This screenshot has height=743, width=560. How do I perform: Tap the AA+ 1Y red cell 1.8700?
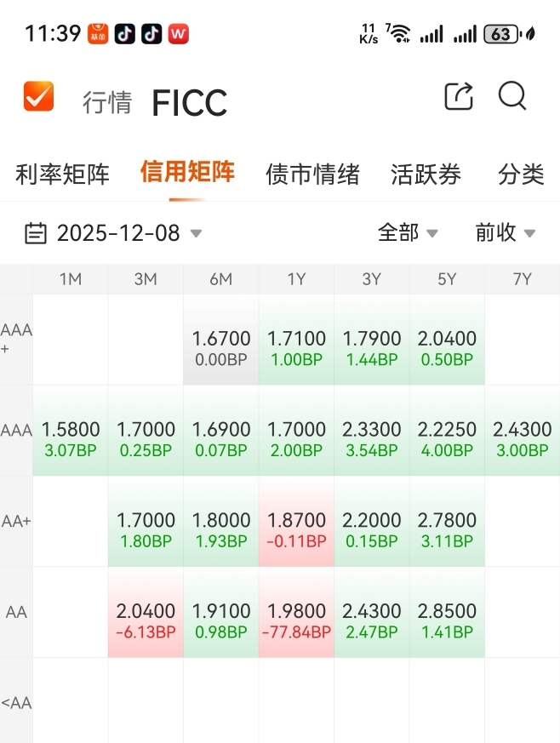(x=296, y=521)
